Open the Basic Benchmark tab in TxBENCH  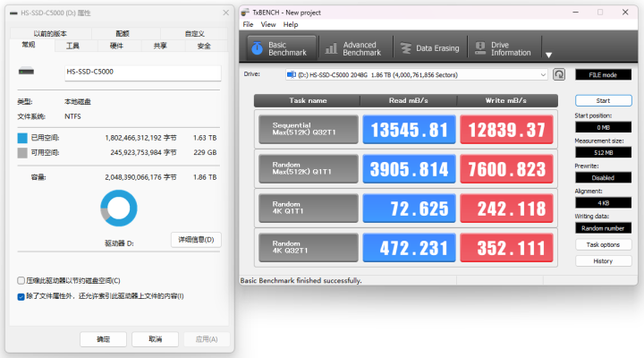[x=282, y=48]
